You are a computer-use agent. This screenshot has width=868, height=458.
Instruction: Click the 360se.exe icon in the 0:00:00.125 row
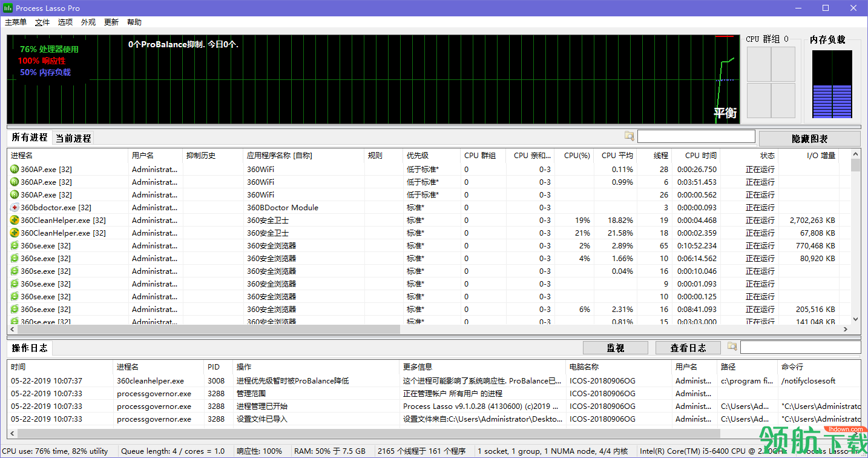pos(15,297)
